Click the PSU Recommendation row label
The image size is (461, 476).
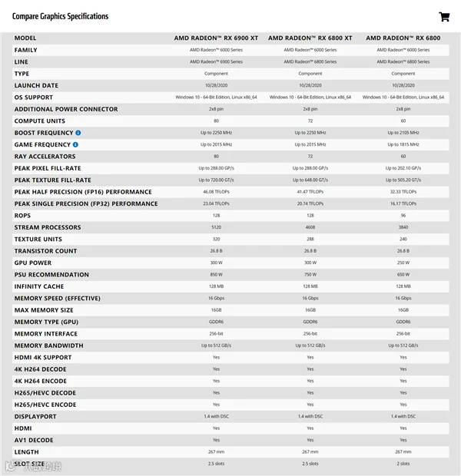click(x=51, y=275)
